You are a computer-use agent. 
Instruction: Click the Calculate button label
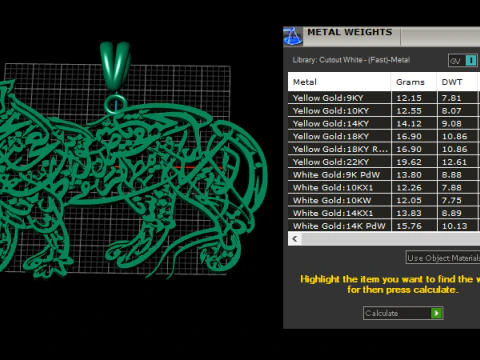[x=382, y=313]
